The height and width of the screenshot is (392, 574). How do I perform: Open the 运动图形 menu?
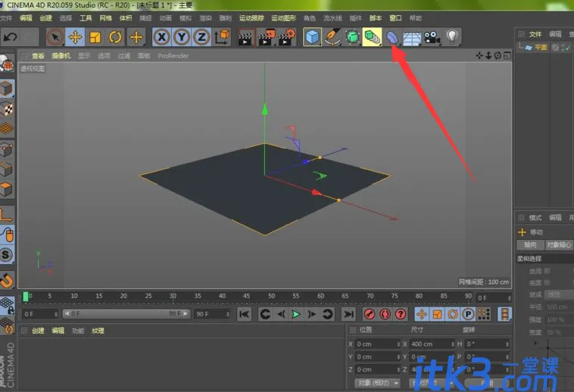click(283, 18)
